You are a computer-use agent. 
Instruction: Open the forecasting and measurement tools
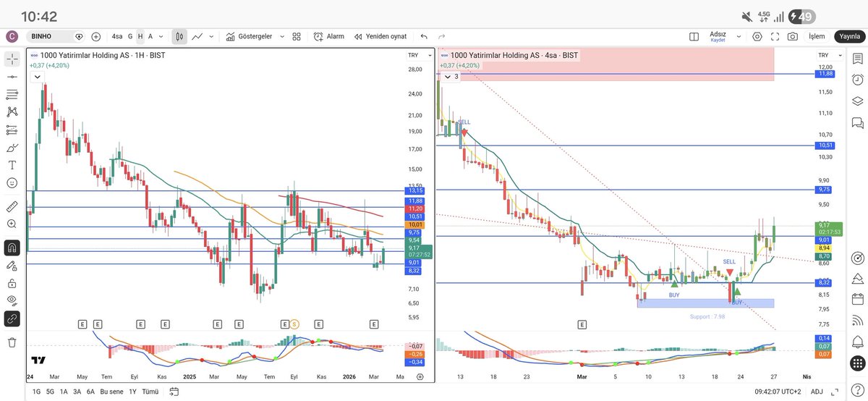pyautogui.click(x=12, y=130)
